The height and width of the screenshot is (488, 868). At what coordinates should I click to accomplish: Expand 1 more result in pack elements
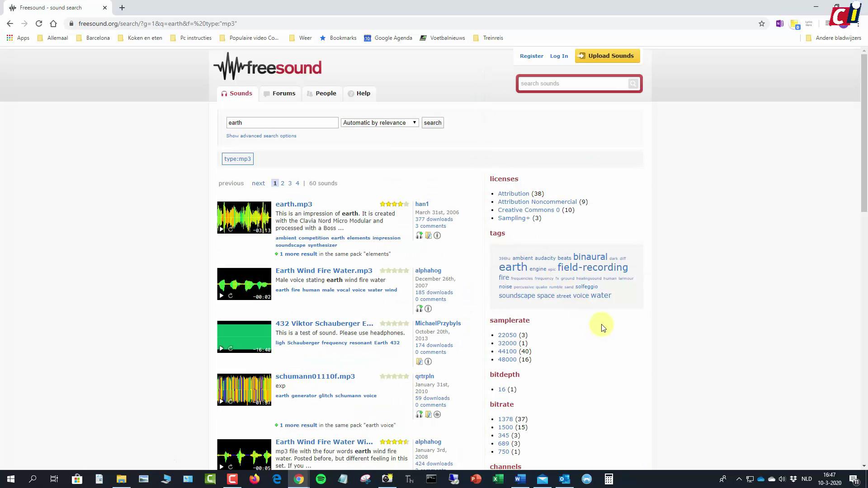click(x=298, y=254)
